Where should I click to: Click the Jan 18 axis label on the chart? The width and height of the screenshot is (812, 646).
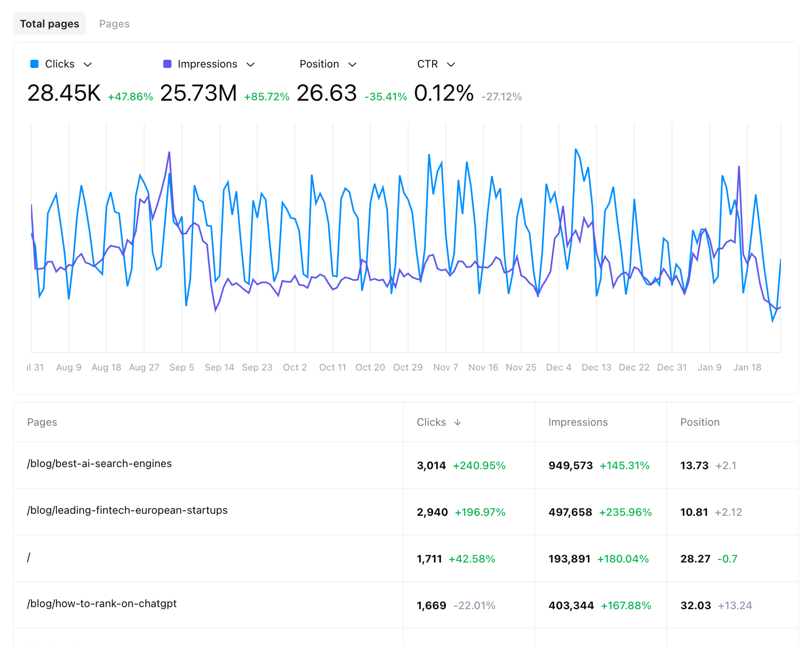point(747,367)
